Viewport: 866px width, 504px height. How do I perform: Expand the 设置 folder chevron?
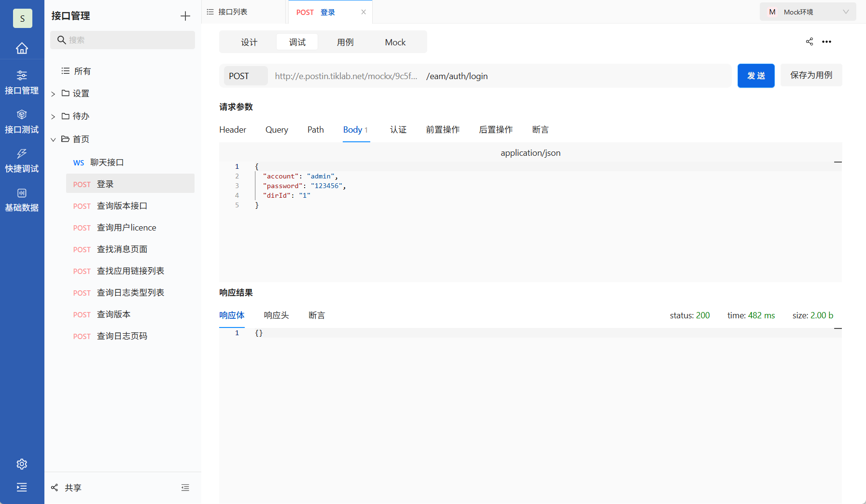point(53,94)
